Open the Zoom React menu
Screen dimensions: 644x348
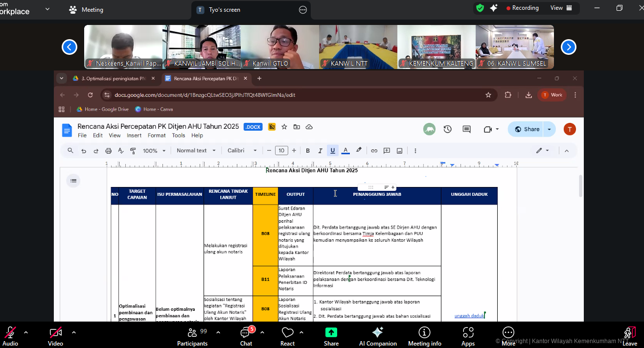point(288,335)
